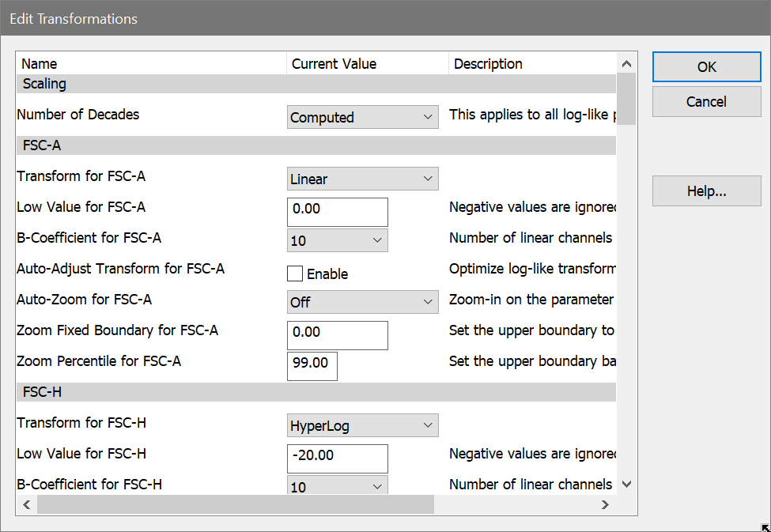The height and width of the screenshot is (532, 771).
Task: Click the vertical scrollbar up arrow
Action: pos(626,64)
